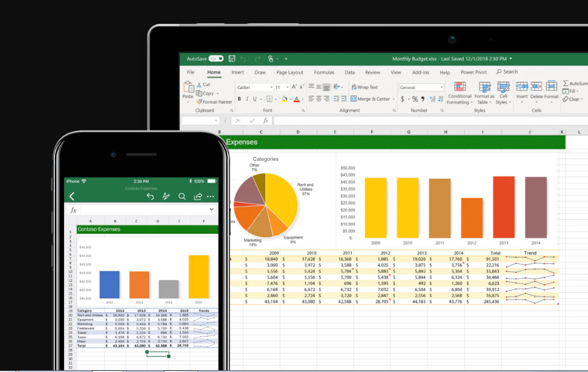
Task: Open the Power Pivot tab
Action: pyautogui.click(x=474, y=72)
